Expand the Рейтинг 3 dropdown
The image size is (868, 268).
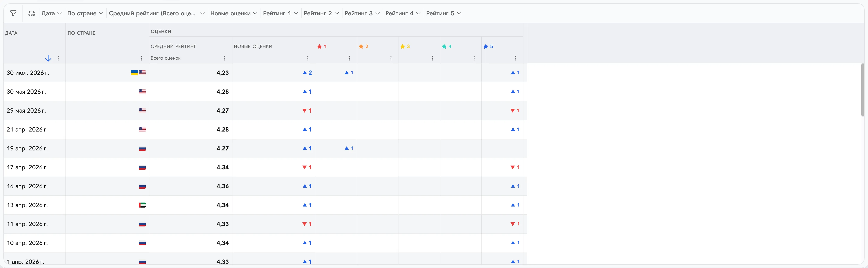tap(362, 14)
